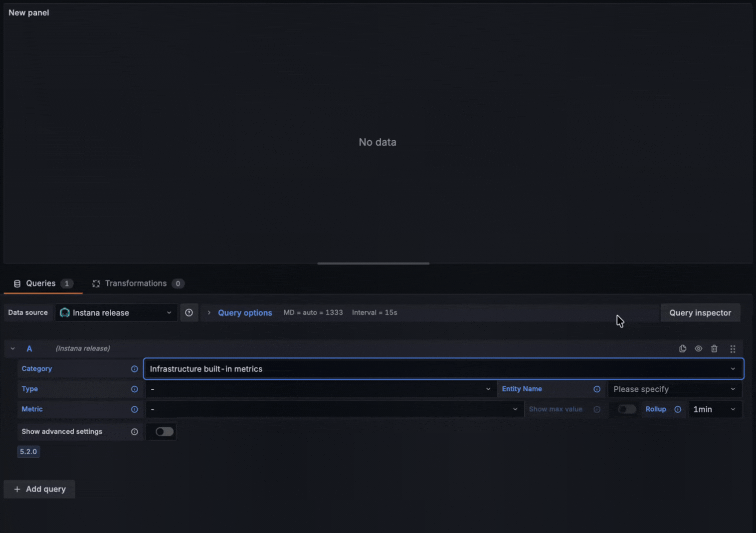Image resolution: width=756 pixels, height=533 pixels.
Task: Open the Rollup 1min dropdown
Action: 715,409
